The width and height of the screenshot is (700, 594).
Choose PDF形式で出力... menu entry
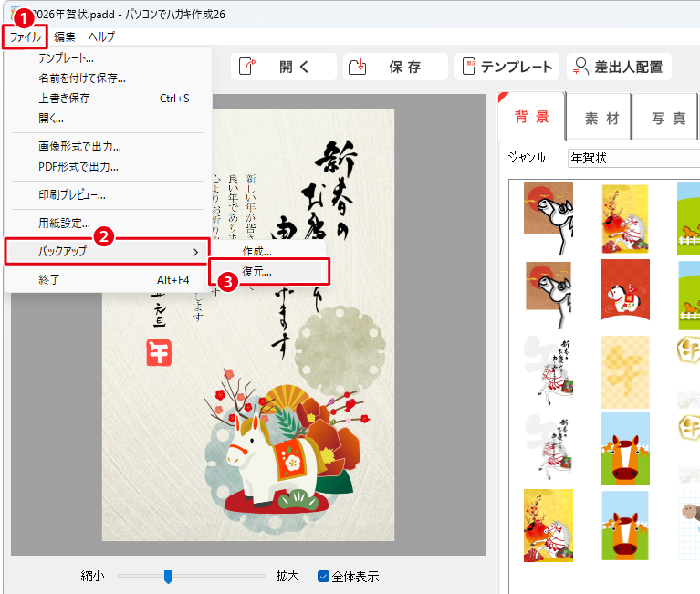[78, 166]
